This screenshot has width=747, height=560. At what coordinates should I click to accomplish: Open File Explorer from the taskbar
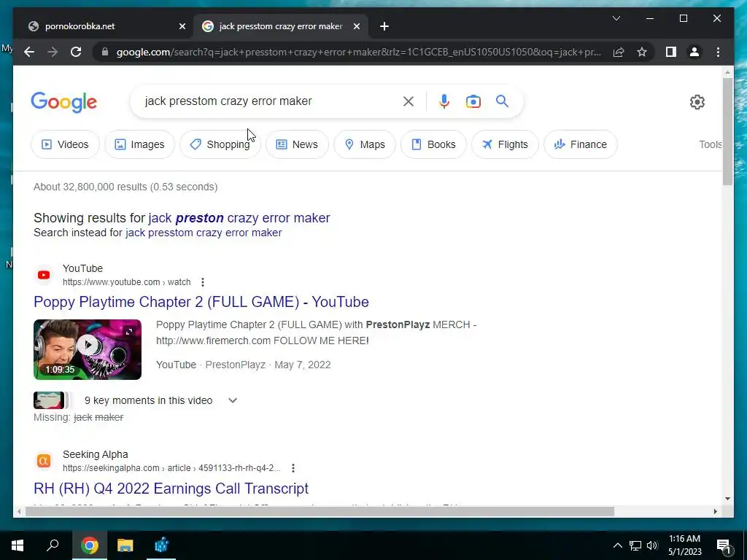tap(125, 545)
